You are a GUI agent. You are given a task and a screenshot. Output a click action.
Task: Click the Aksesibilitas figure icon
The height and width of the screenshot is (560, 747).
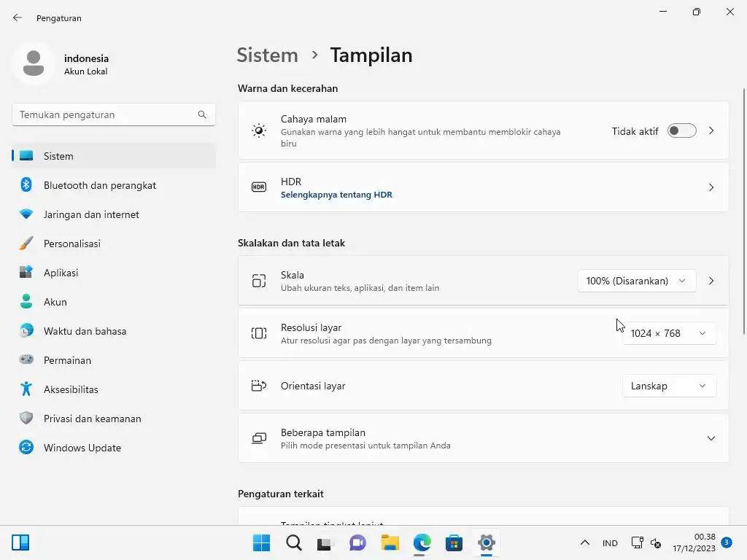26,389
